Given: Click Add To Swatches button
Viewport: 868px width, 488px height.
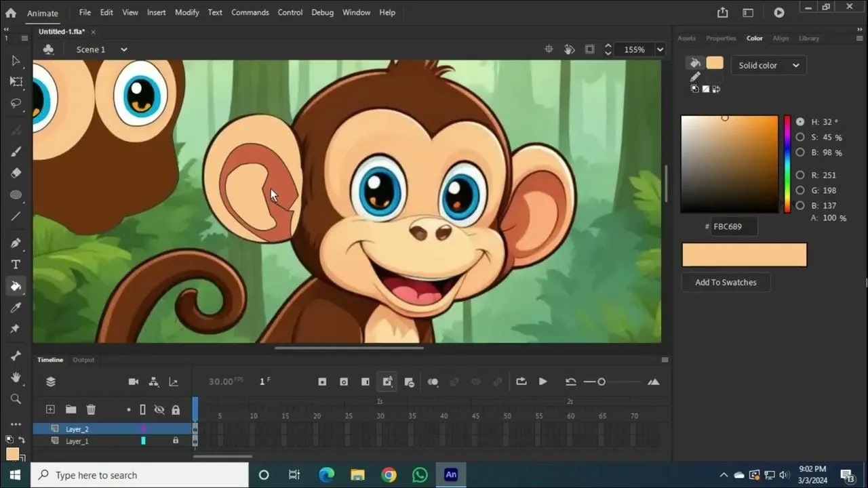Looking at the screenshot, I should pos(726,282).
